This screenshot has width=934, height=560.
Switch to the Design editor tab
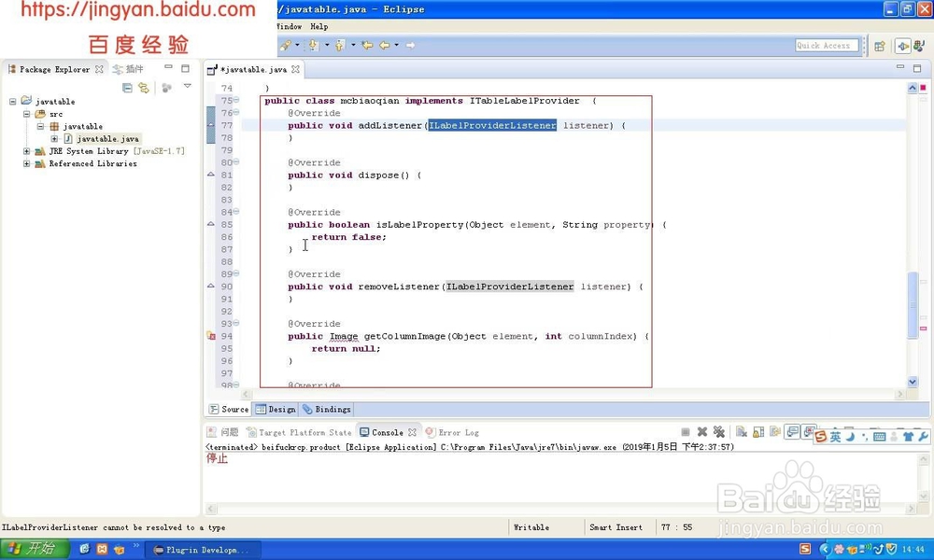tap(276, 410)
